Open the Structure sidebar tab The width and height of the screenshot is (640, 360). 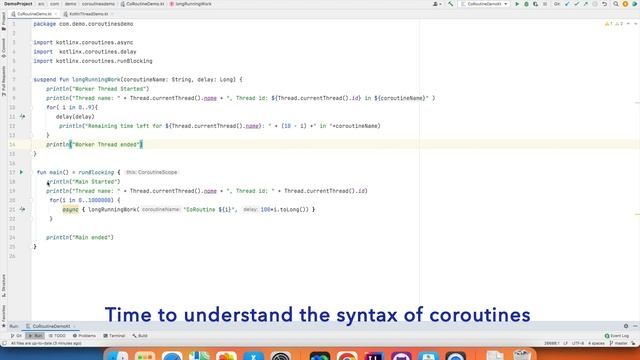4,286
